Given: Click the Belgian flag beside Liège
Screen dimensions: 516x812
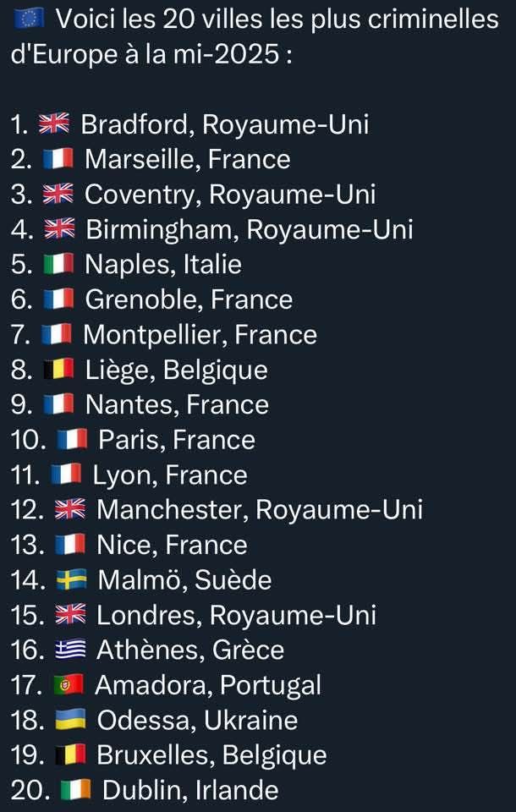Looking at the screenshot, I should click(58, 370).
